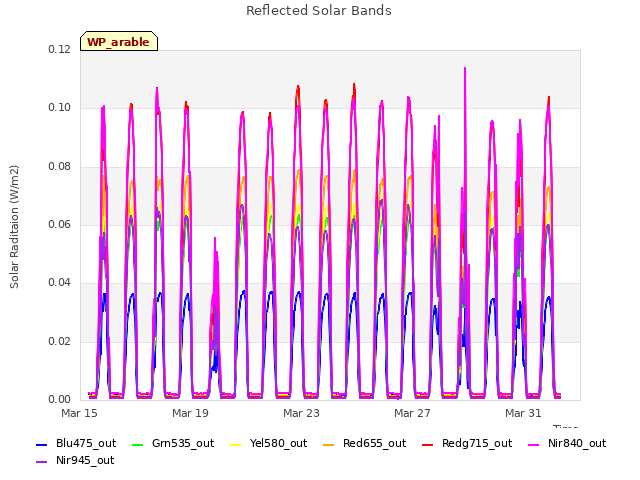This screenshot has height=480, width=640.
Task: Toggle the Grn535_out legend entry
Action: 173,444
